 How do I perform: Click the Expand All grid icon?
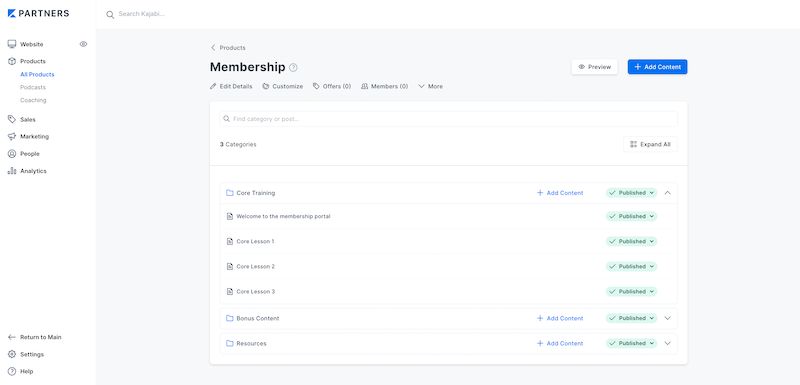click(633, 144)
